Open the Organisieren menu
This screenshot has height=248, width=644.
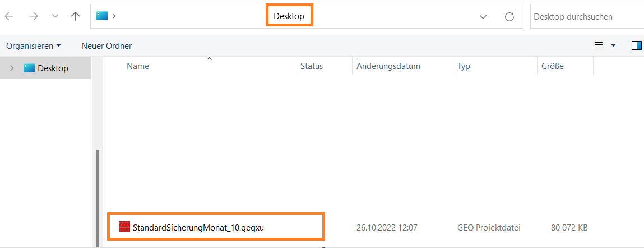(33, 45)
